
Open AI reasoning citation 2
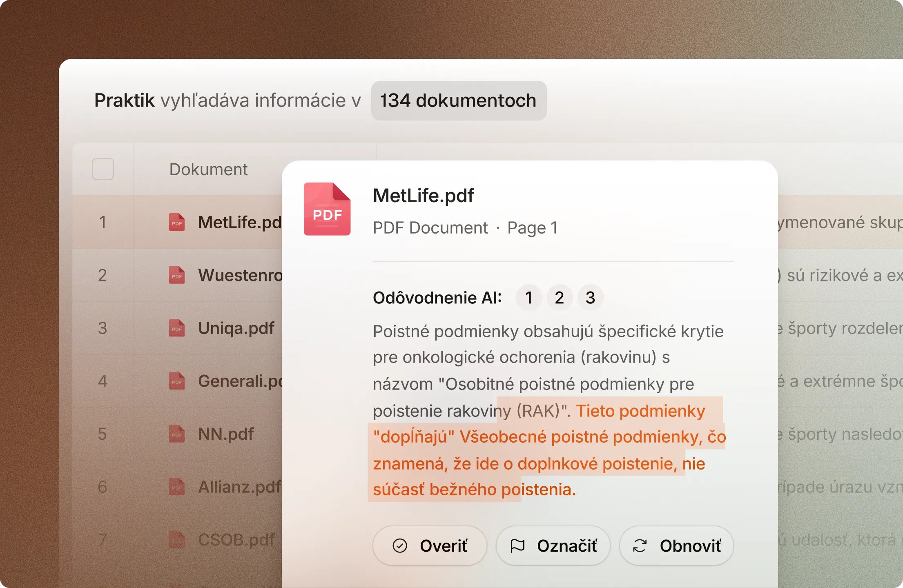click(x=560, y=298)
